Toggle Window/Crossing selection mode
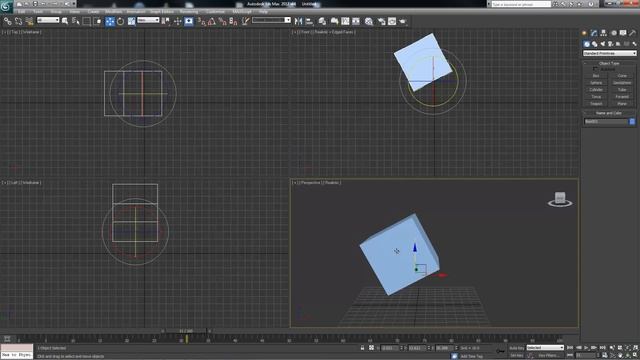This screenshot has width=640, height=360. (x=97, y=21)
